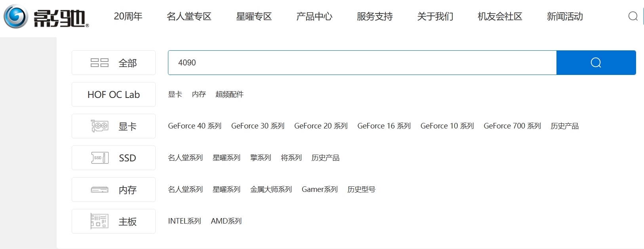The image size is (644, 249).
Task: Click the 主板 motherboard icon
Action: 99,221
